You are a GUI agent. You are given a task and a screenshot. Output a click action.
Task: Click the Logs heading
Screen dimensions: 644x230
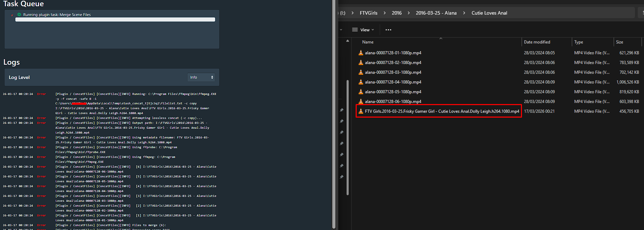[12, 62]
